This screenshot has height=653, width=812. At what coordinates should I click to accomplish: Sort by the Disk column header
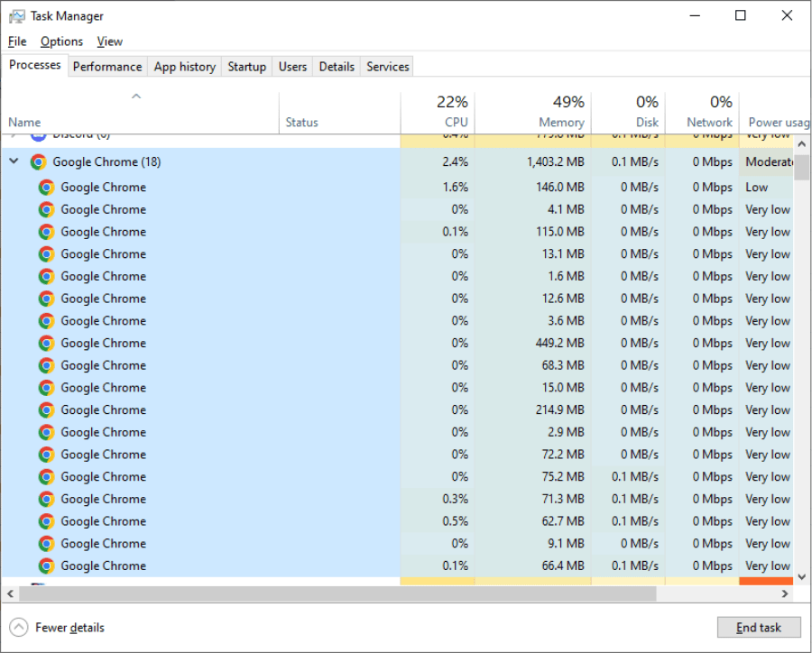point(628,113)
